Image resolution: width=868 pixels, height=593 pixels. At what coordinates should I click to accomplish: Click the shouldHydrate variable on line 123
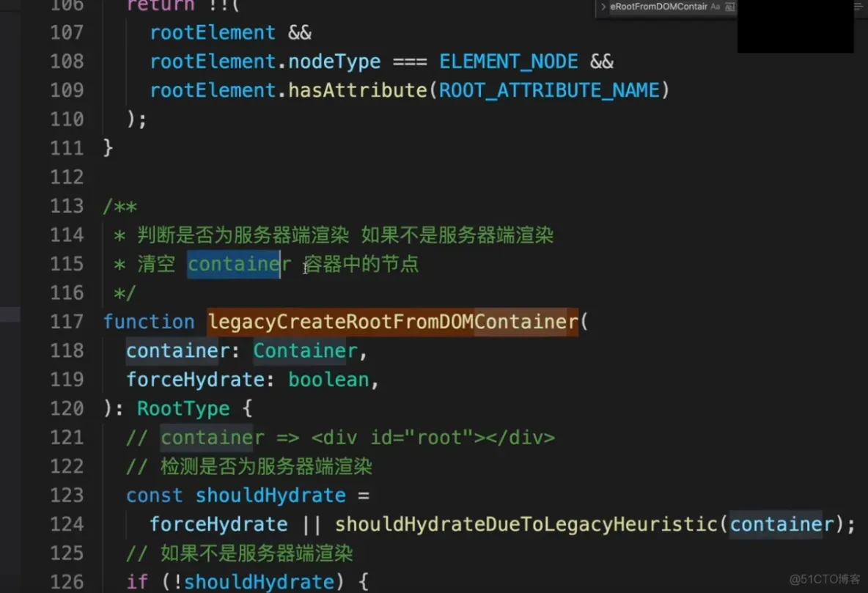coord(271,495)
